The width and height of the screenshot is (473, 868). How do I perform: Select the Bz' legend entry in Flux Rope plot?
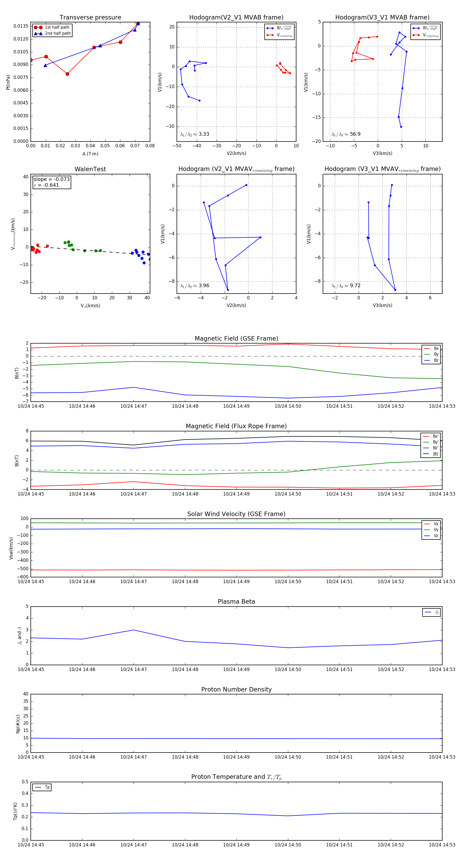coord(431,448)
